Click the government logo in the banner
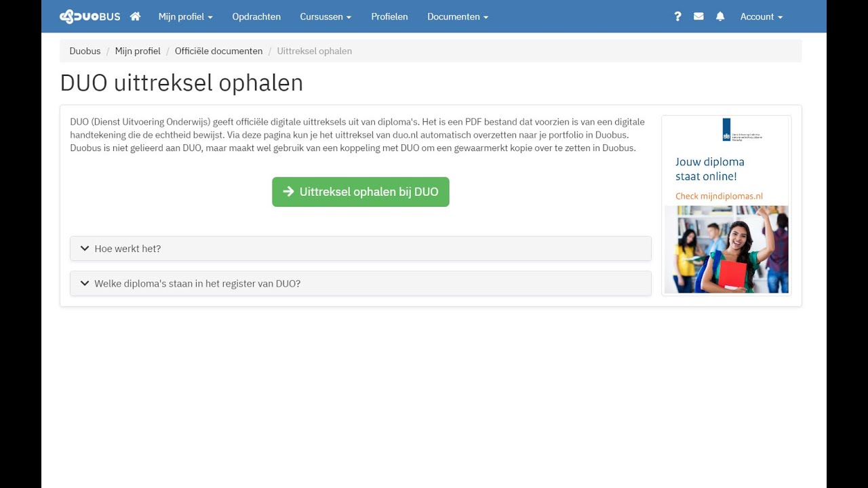This screenshot has height=488, width=868. [x=726, y=129]
